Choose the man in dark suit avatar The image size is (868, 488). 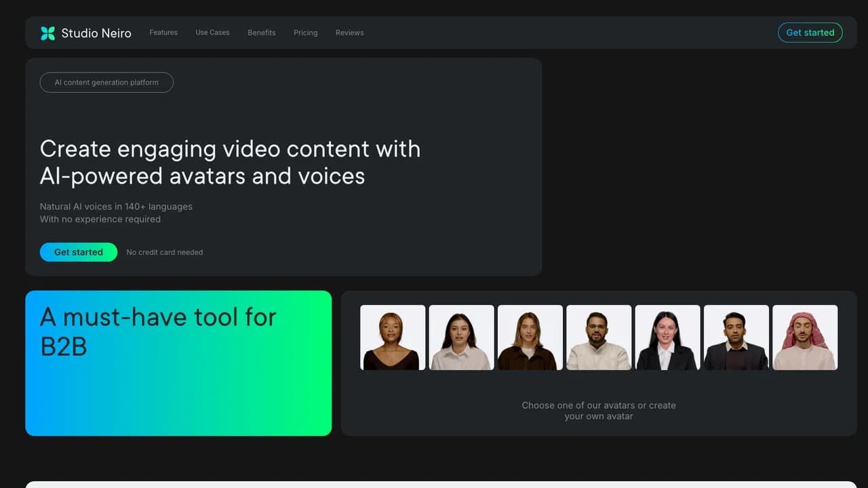736,338
